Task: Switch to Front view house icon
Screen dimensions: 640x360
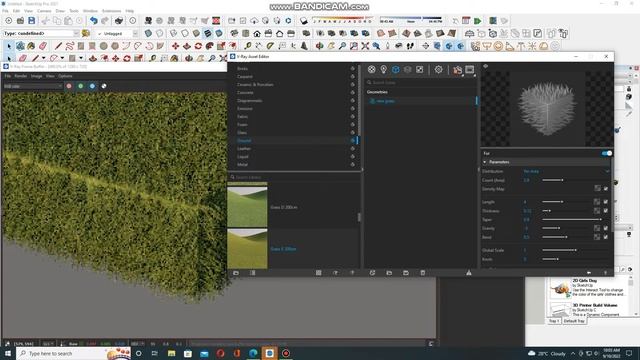Action: [257, 33]
